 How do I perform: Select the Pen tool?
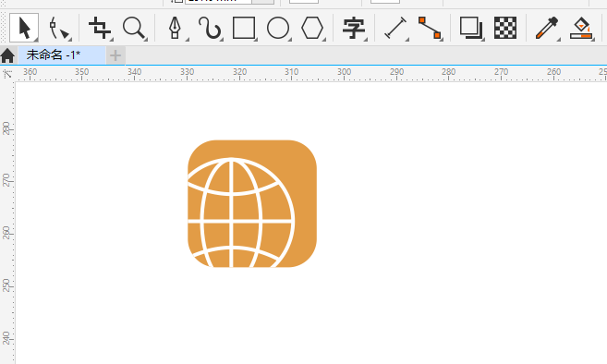tap(176, 28)
